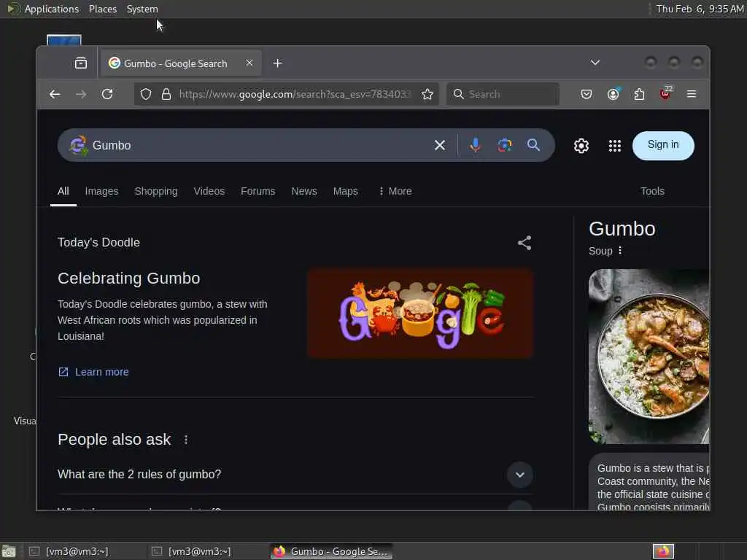747x560 pixels.
Task: Reload the Google search page
Action: (x=107, y=94)
